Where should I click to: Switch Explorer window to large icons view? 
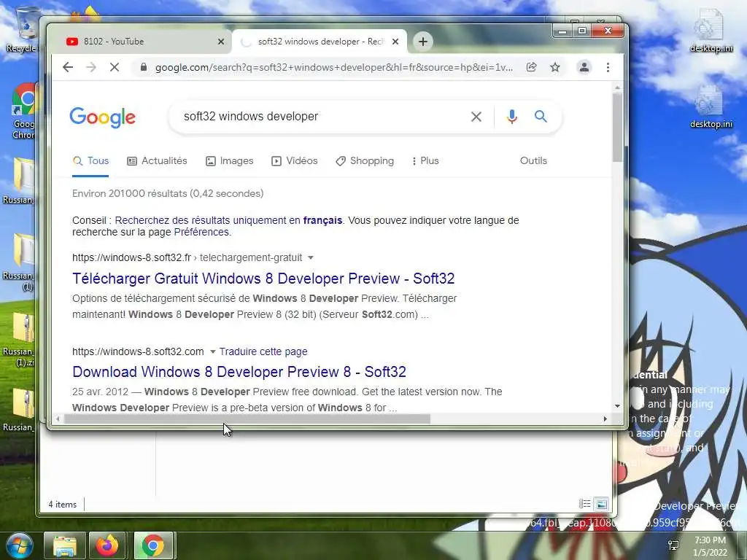click(602, 504)
